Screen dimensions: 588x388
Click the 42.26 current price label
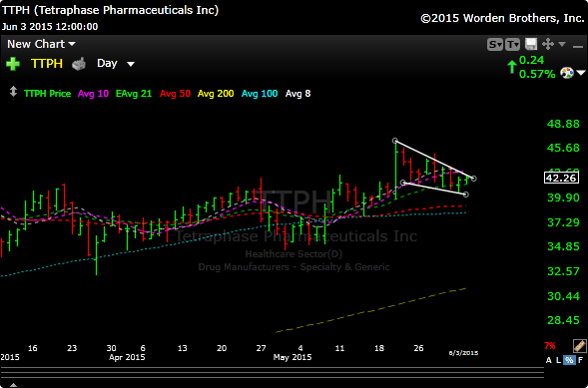(561, 178)
